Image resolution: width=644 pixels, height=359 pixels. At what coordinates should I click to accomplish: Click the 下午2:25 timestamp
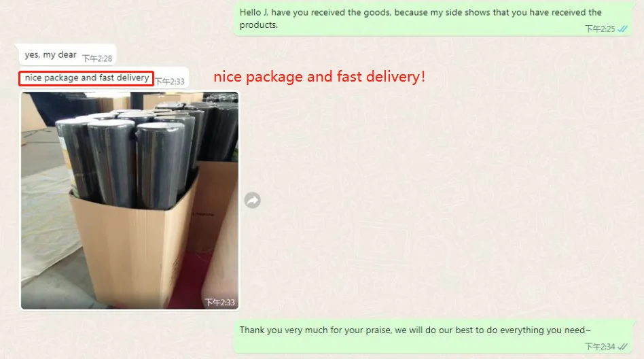[x=600, y=29]
